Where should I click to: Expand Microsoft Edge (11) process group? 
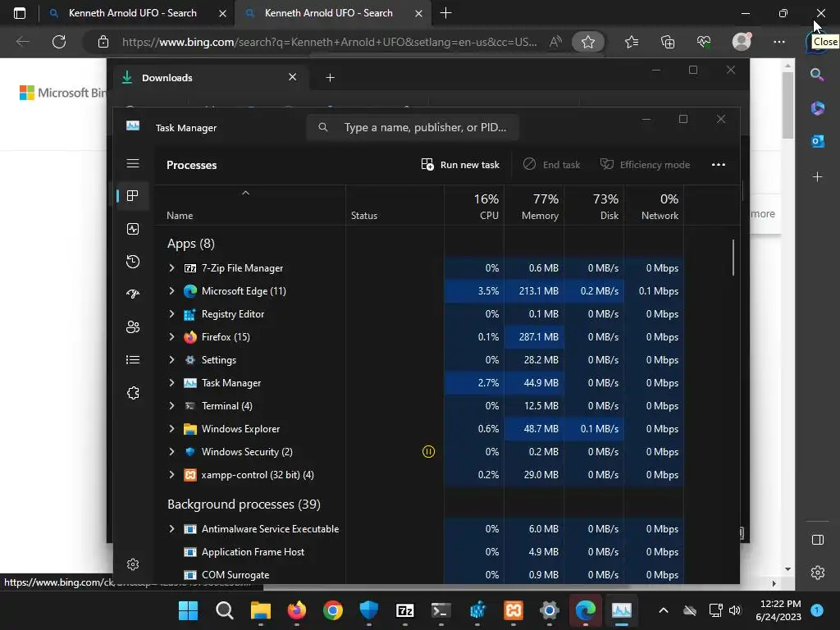[171, 291]
